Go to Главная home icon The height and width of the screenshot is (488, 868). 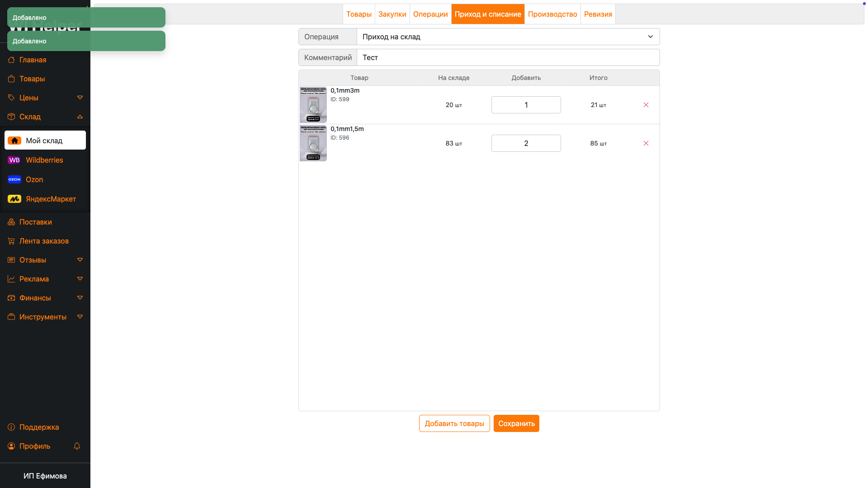pos(11,60)
